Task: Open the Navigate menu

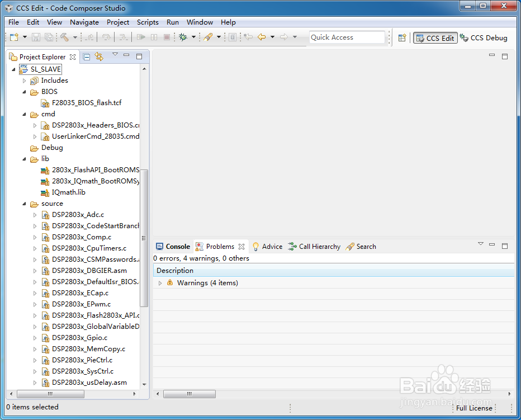Action: coord(84,22)
